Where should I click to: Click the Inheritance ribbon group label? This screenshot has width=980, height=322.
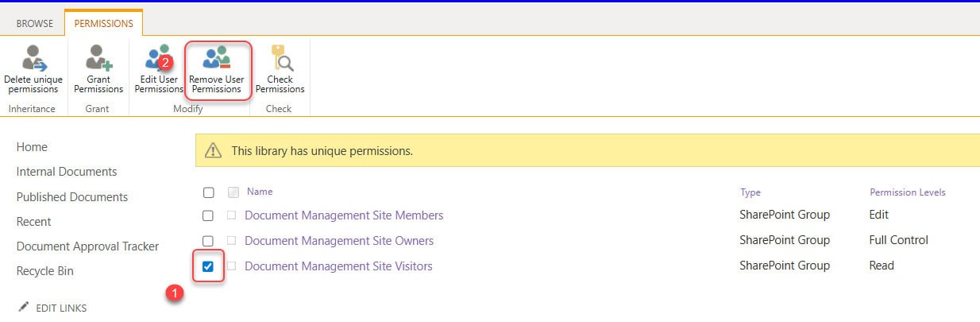pos(32,109)
